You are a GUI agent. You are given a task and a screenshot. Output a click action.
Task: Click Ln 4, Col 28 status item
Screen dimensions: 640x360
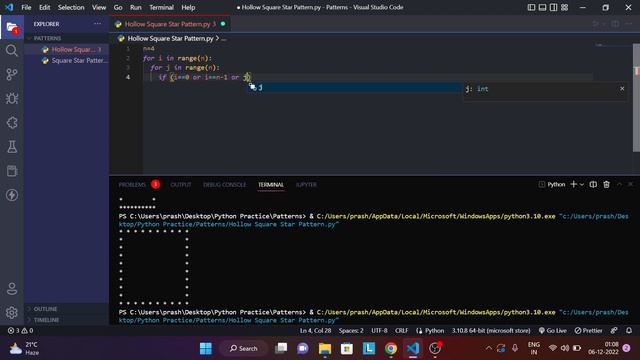[315, 330]
